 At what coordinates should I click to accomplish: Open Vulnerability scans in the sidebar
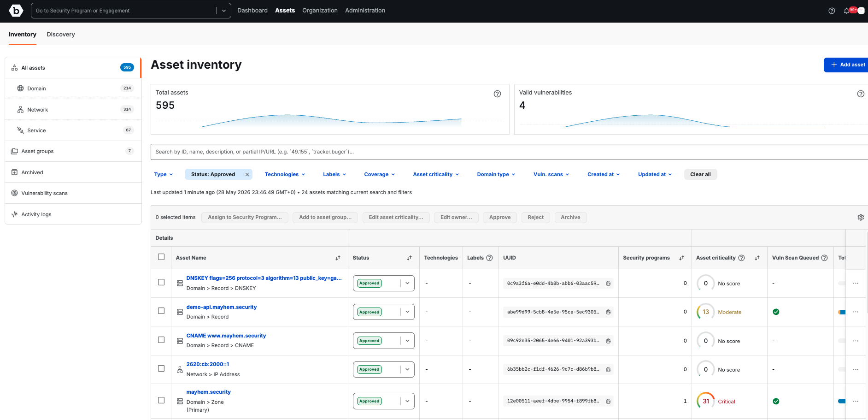[73, 193]
